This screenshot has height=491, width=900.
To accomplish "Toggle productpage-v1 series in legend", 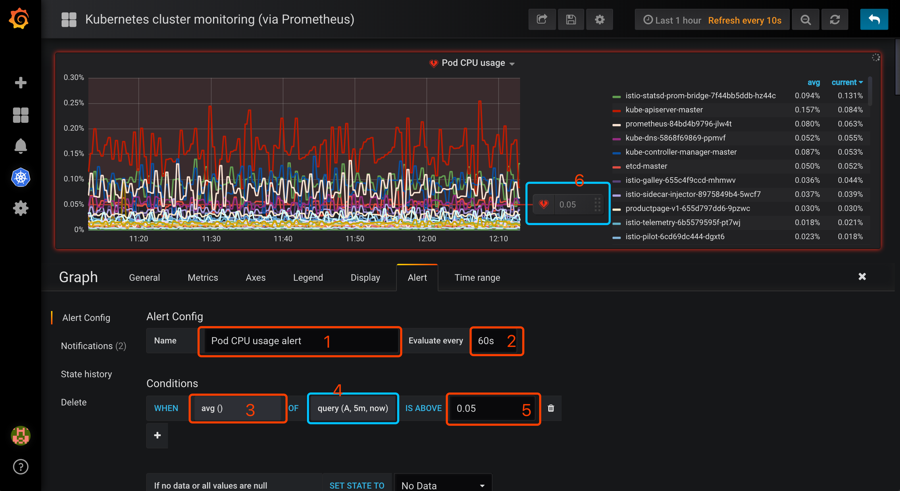I will click(x=688, y=208).
